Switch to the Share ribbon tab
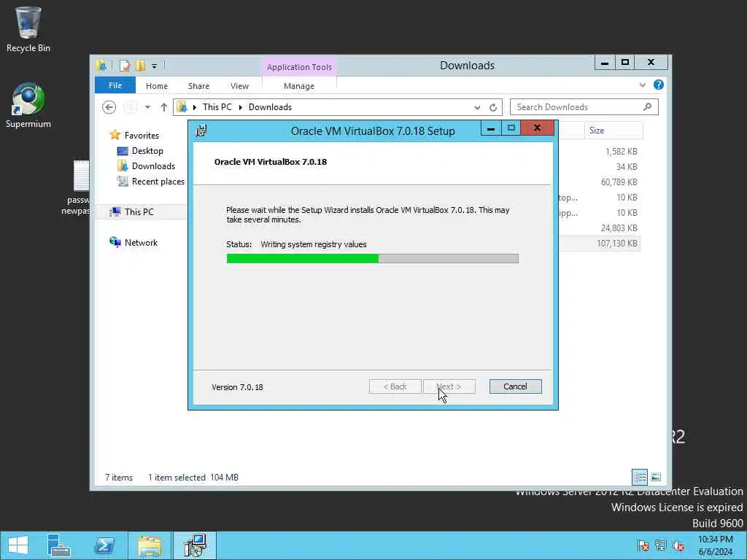Screen dimensions: 747x560 tap(198, 86)
